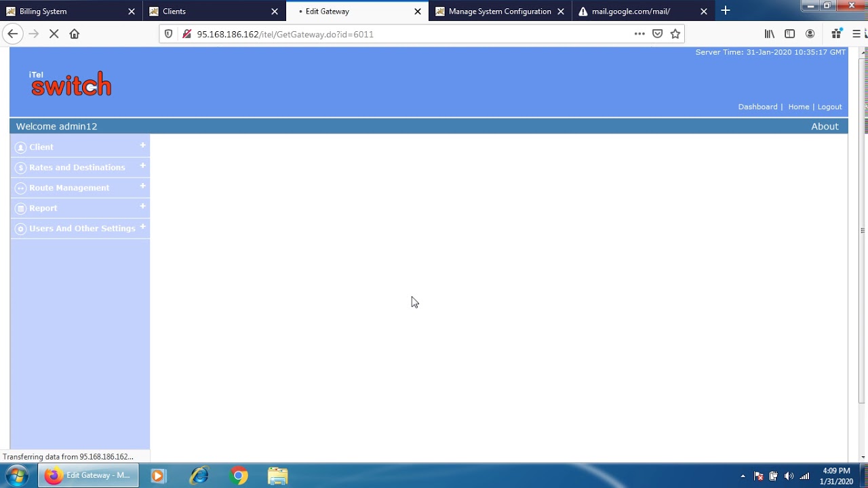Open the Report menu label
868x488 pixels.
tap(43, 208)
